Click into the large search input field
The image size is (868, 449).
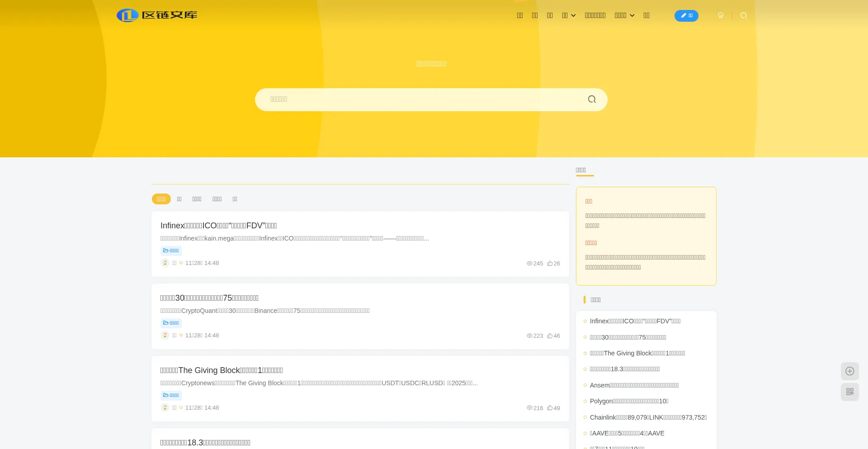[x=420, y=99]
